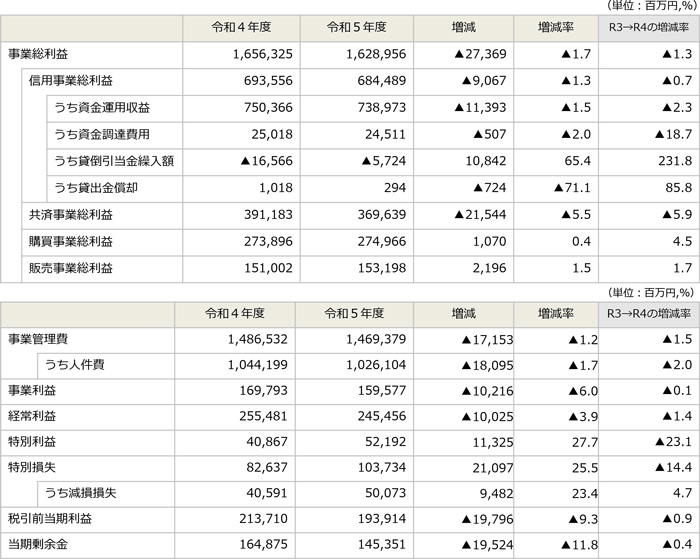Screen dimensions: 700x559
Task: Select the rate ▲18.7
Action: coord(673,134)
